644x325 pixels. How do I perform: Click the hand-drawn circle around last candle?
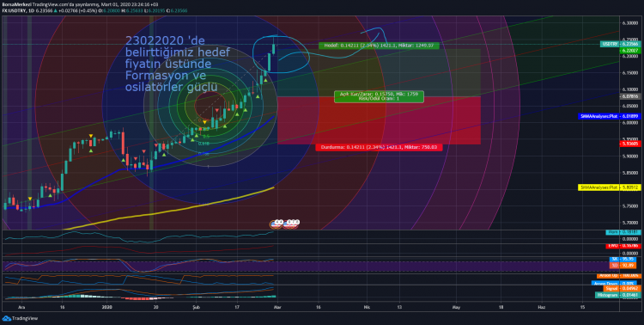pyautogui.click(x=282, y=55)
